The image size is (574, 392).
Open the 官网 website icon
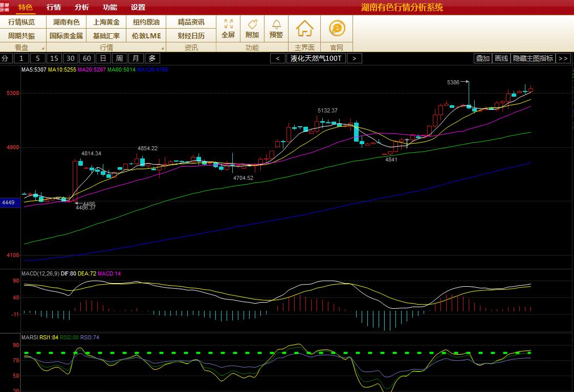[x=337, y=28]
